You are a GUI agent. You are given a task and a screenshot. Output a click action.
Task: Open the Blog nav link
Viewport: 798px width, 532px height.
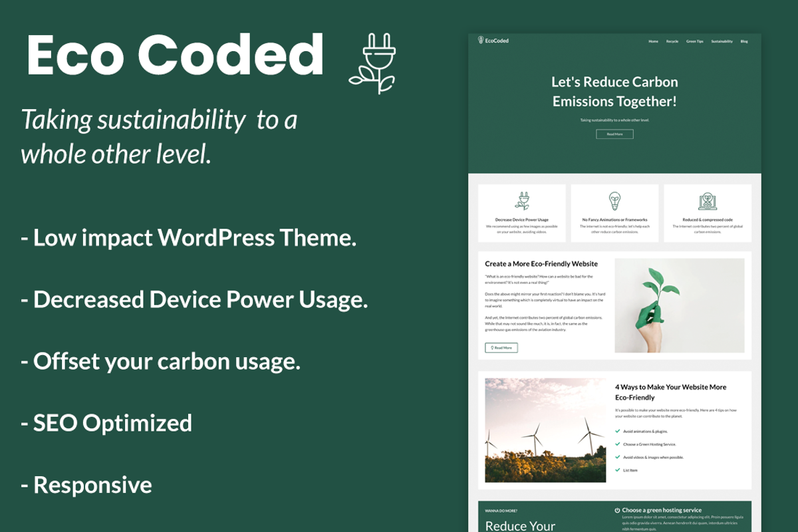point(744,41)
